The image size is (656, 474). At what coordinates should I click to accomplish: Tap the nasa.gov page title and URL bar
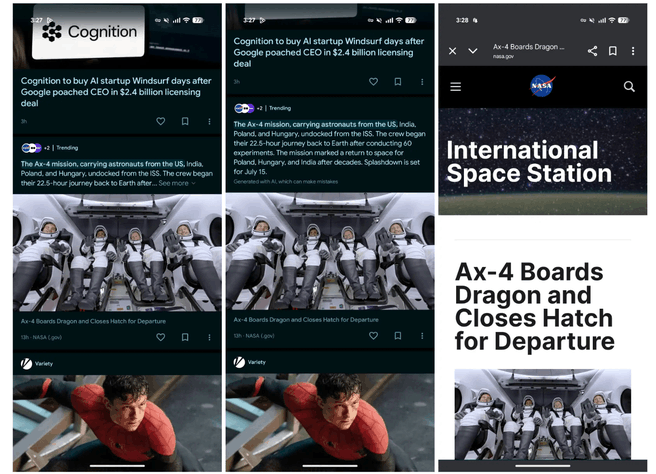(x=528, y=51)
